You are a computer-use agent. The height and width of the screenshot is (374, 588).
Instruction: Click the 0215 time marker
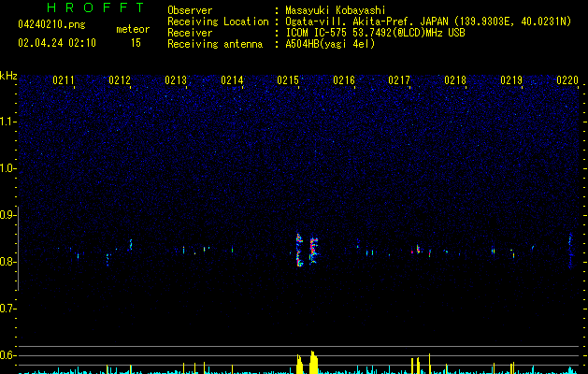[x=288, y=80]
